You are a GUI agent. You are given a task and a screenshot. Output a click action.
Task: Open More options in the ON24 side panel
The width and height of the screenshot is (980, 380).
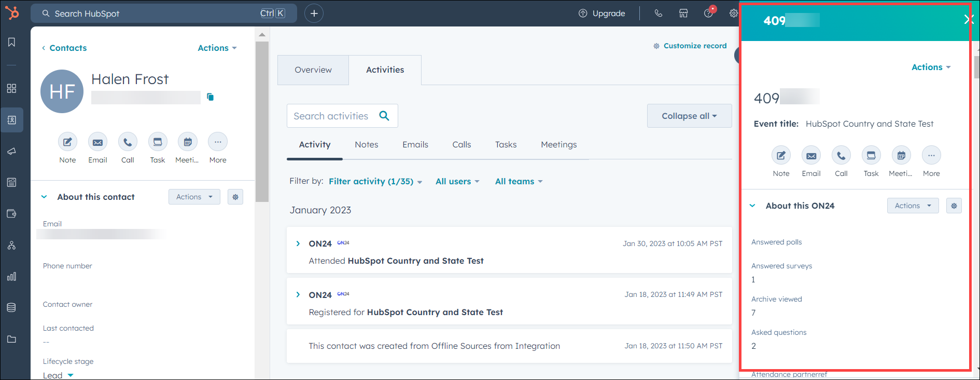click(x=931, y=155)
